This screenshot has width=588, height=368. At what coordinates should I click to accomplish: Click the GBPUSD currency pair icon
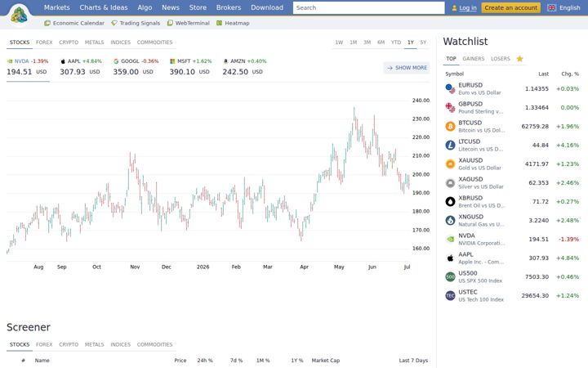(x=450, y=107)
